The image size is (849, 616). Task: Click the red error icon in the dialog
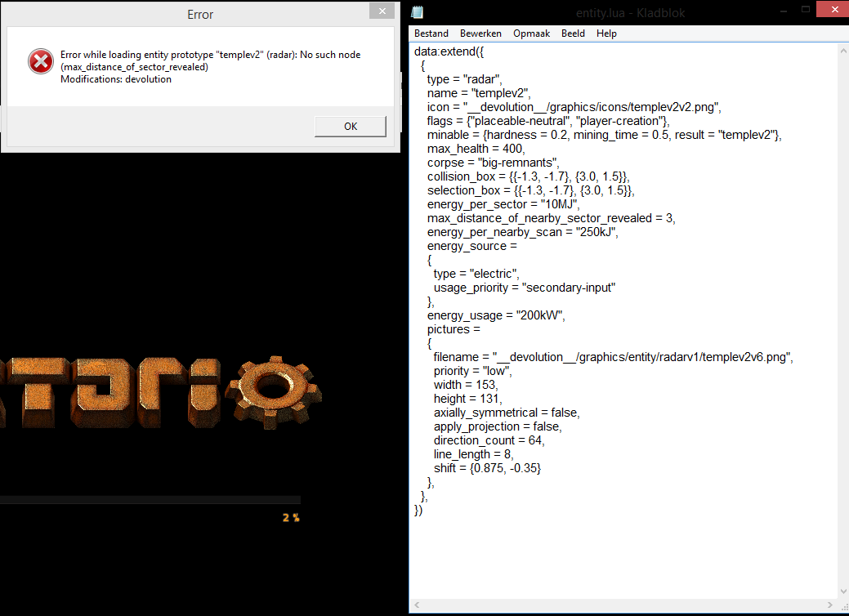coord(40,61)
